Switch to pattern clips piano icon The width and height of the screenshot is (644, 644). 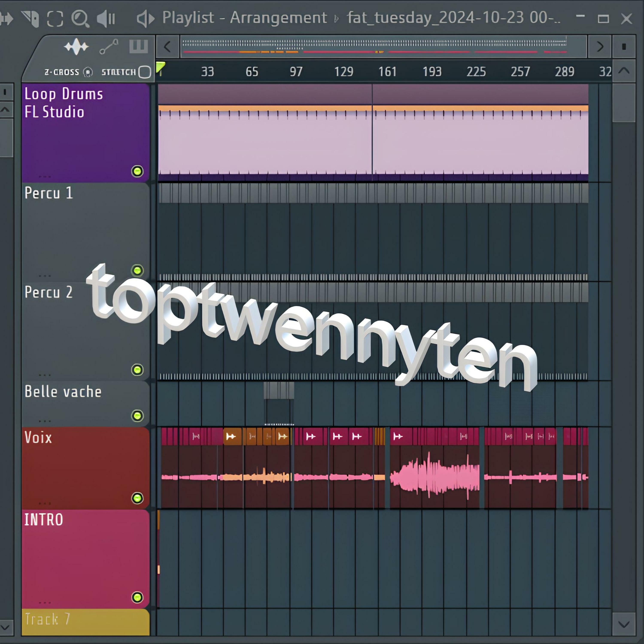[138, 46]
